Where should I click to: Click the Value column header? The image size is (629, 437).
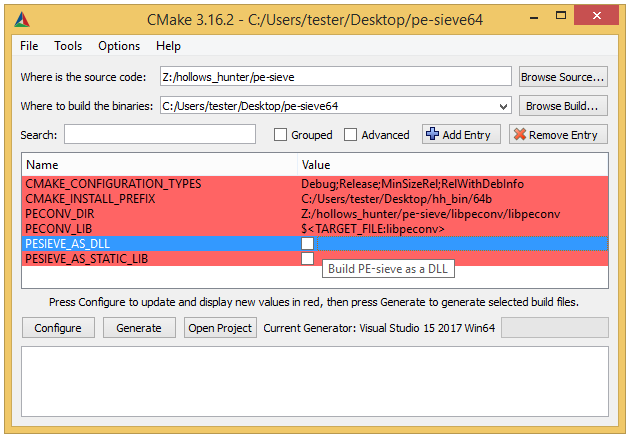click(x=453, y=165)
